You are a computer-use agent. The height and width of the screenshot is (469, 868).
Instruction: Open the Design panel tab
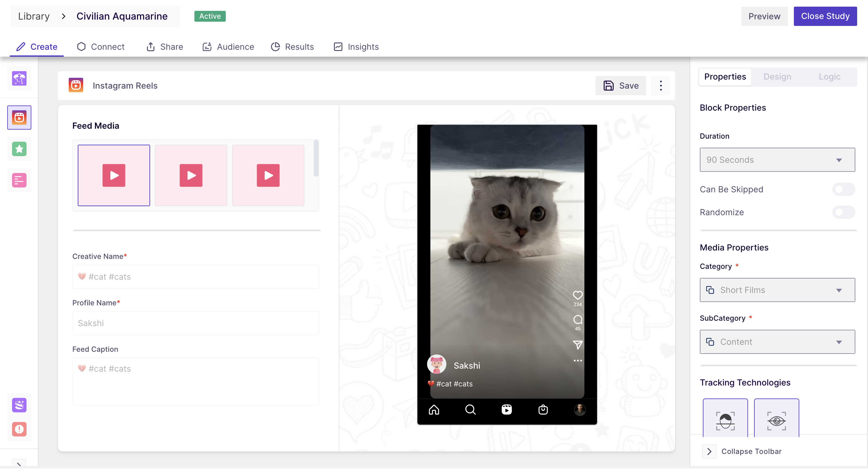pos(777,77)
